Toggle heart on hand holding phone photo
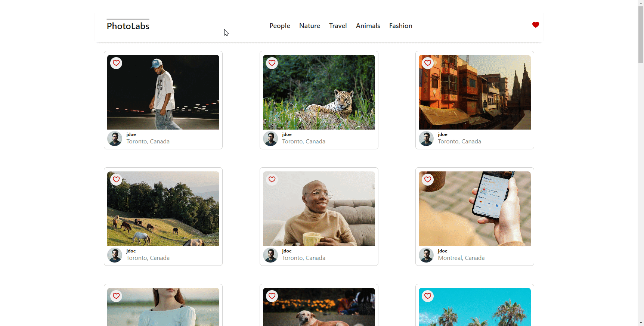 [x=428, y=180]
